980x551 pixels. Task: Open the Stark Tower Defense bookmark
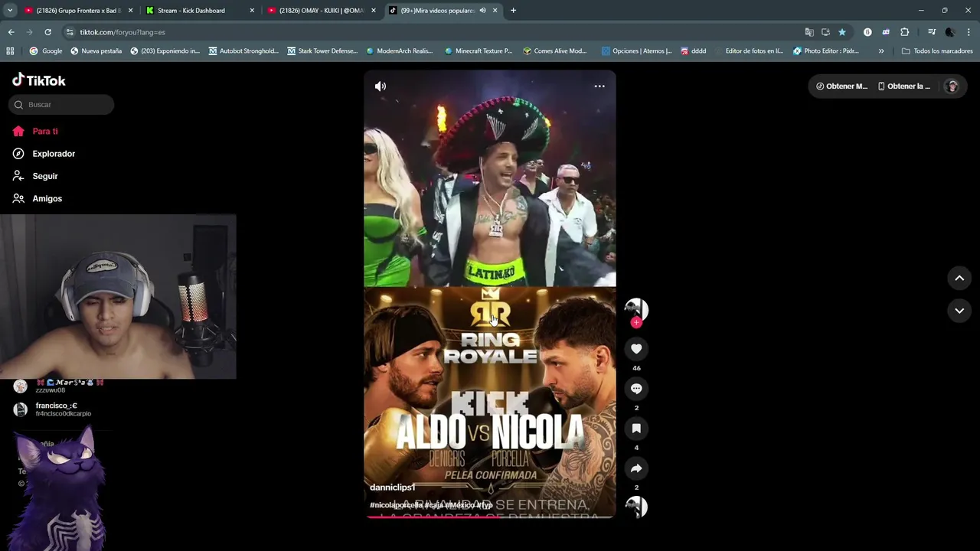(x=322, y=51)
